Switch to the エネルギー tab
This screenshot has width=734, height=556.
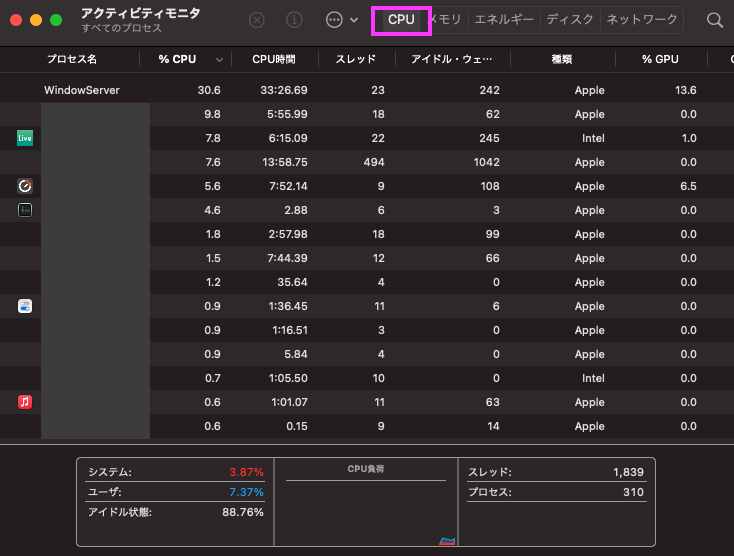(504, 20)
